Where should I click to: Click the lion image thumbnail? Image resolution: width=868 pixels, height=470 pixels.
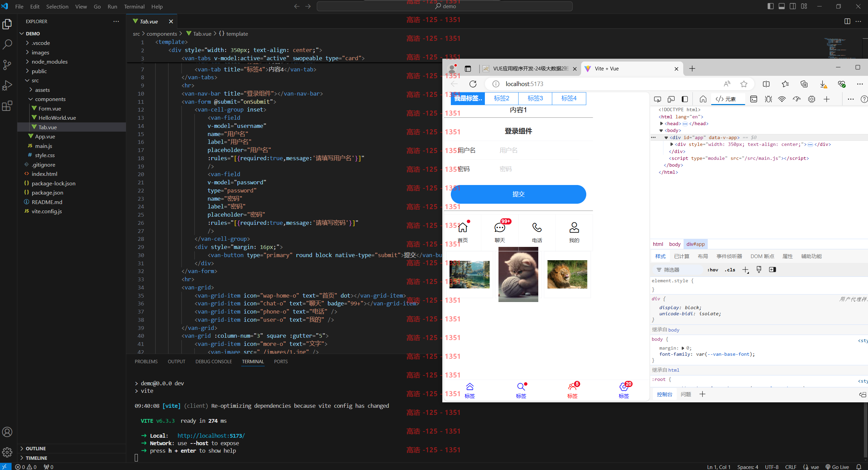point(567,274)
